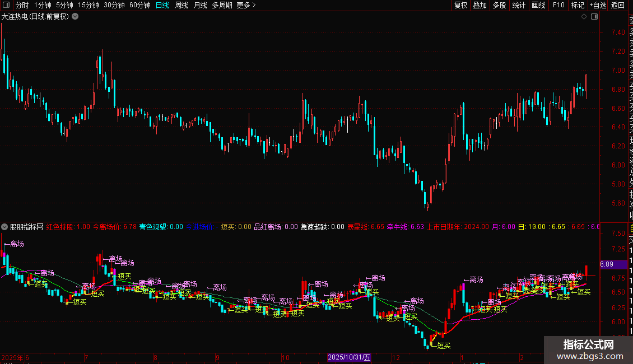Toggle the side panel icon in chart corner
The width and height of the screenshot is (633, 364).
[x=594, y=17]
